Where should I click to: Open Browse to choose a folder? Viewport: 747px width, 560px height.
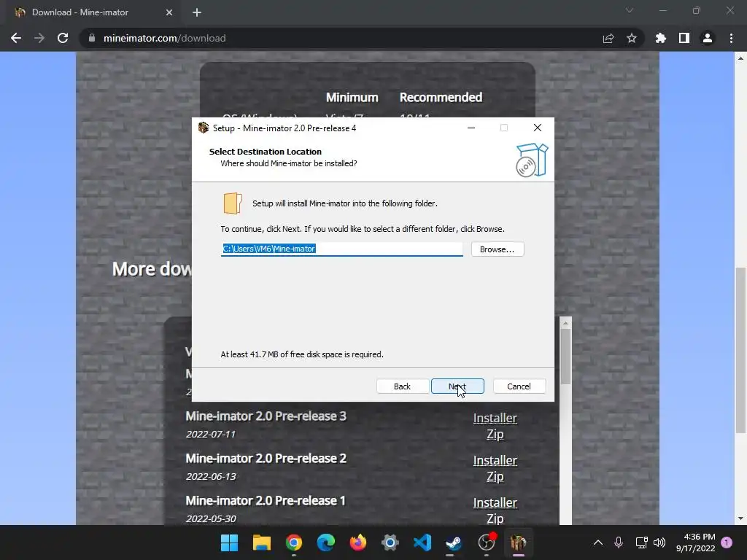pos(498,249)
